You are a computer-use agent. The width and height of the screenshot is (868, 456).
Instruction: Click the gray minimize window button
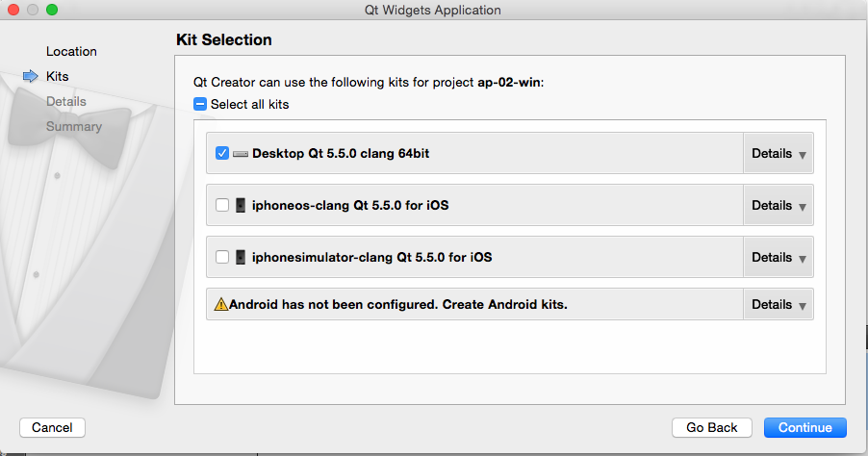33,10
